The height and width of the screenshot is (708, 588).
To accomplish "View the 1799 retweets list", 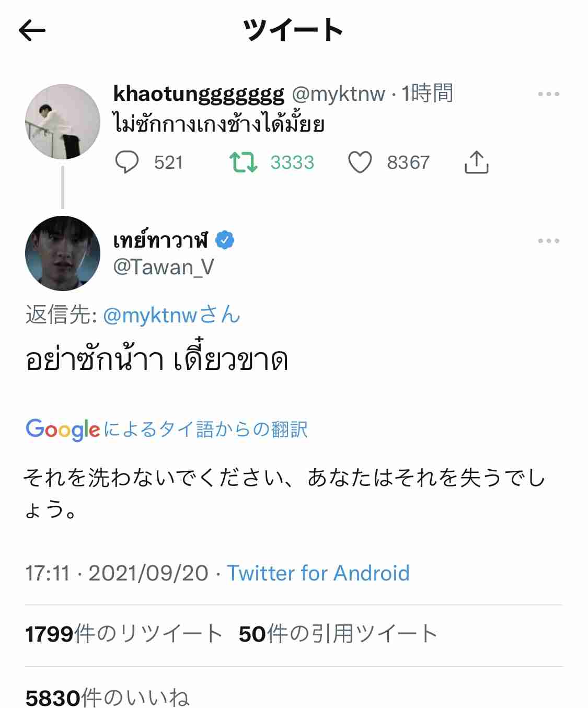I will (x=124, y=634).
